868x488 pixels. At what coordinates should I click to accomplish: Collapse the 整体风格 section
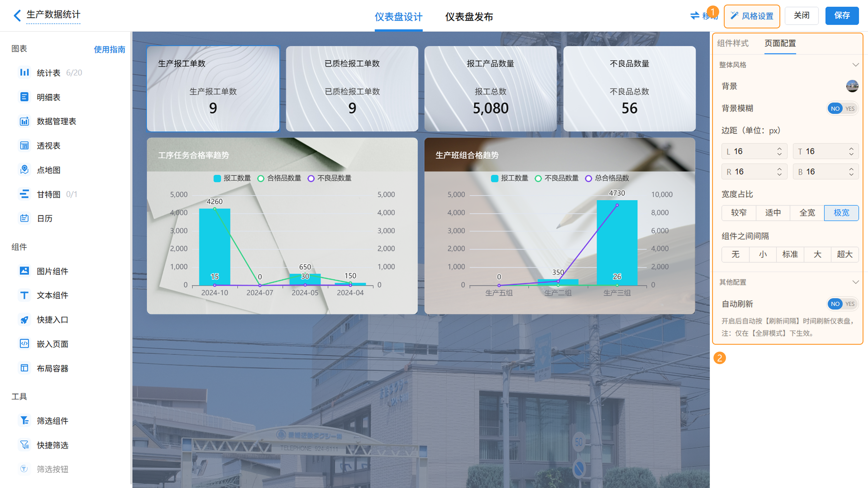855,65
